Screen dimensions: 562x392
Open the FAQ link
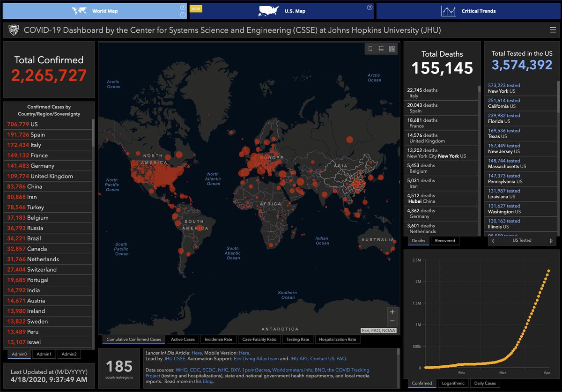[341, 359]
